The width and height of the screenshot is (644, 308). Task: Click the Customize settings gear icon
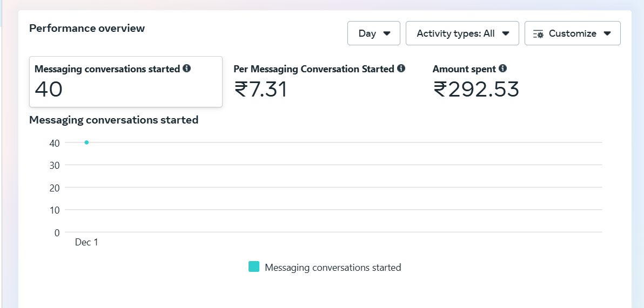coord(539,33)
